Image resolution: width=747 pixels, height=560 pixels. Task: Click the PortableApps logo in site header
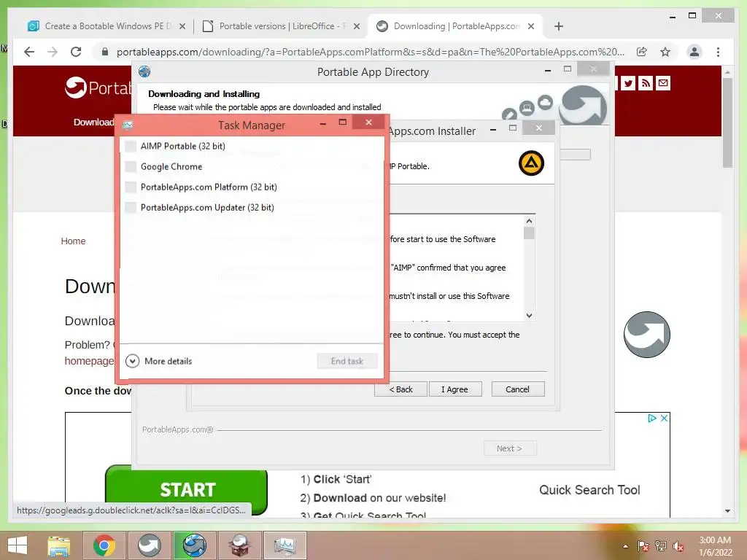[x=98, y=87]
